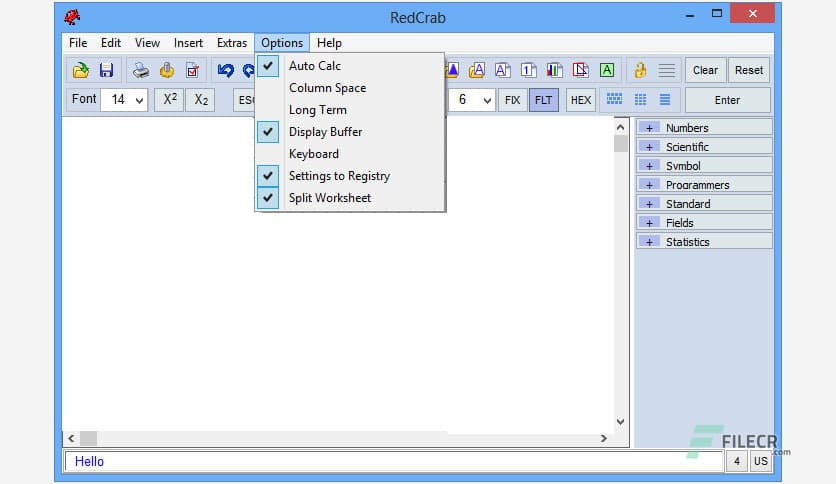Click the open file folder icon

pos(81,70)
